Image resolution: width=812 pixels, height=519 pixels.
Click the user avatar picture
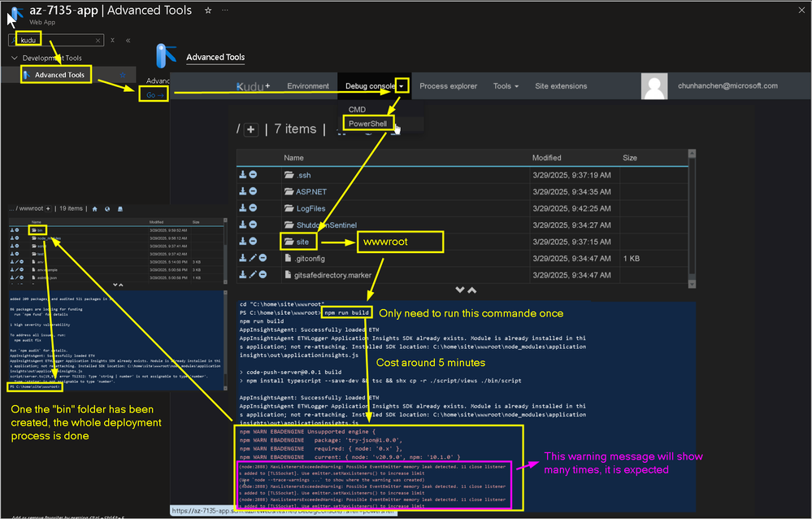coord(654,86)
